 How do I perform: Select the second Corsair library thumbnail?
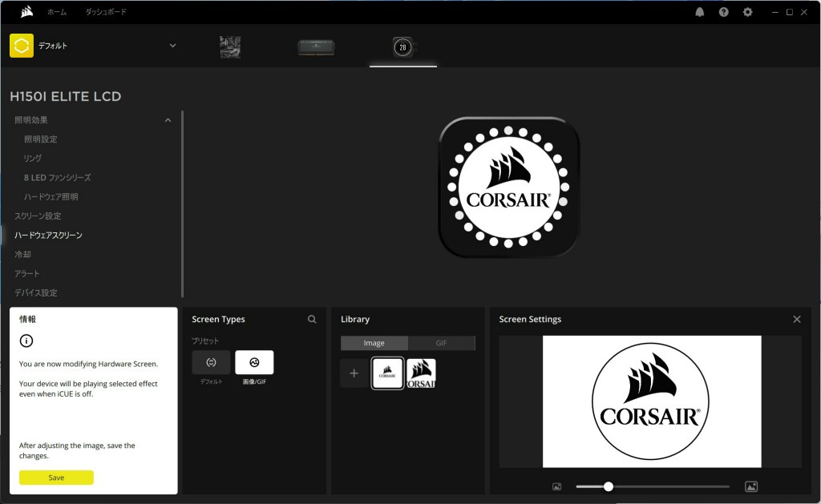pos(421,373)
